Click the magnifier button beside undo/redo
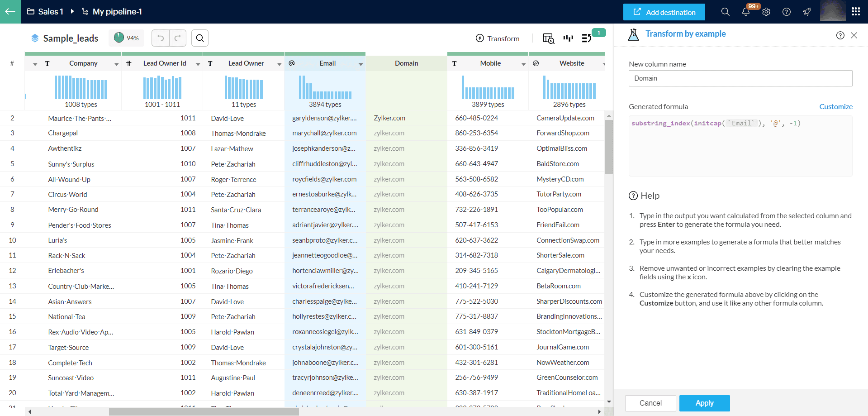The width and height of the screenshot is (868, 416). [x=200, y=38]
